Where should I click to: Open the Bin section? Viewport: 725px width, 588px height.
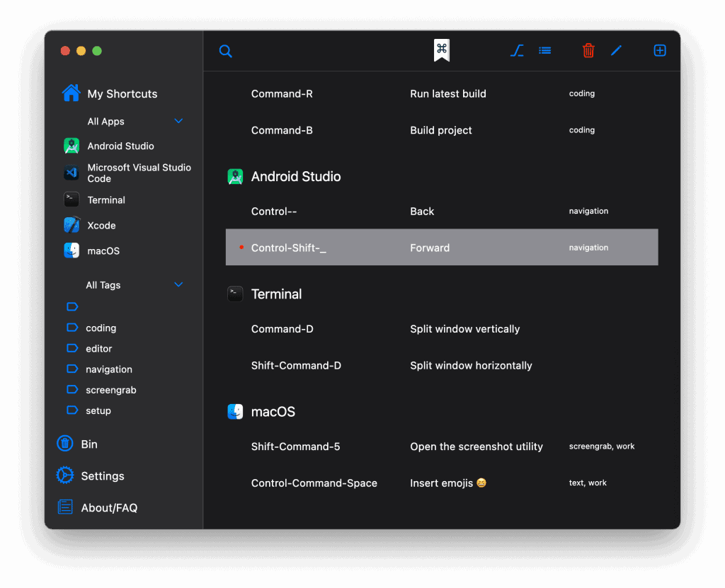click(89, 444)
